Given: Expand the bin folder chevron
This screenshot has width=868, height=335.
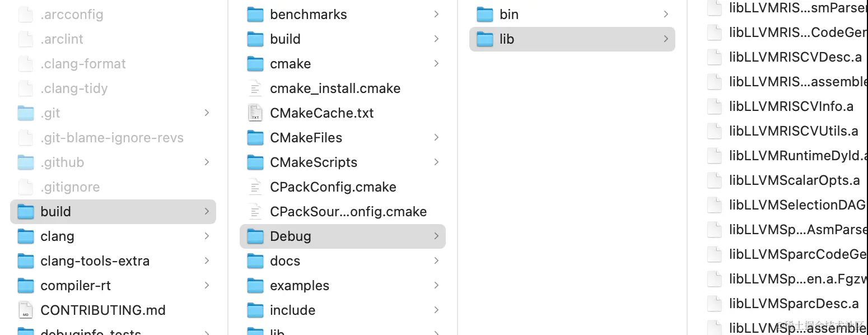Looking at the screenshot, I should coord(666,15).
